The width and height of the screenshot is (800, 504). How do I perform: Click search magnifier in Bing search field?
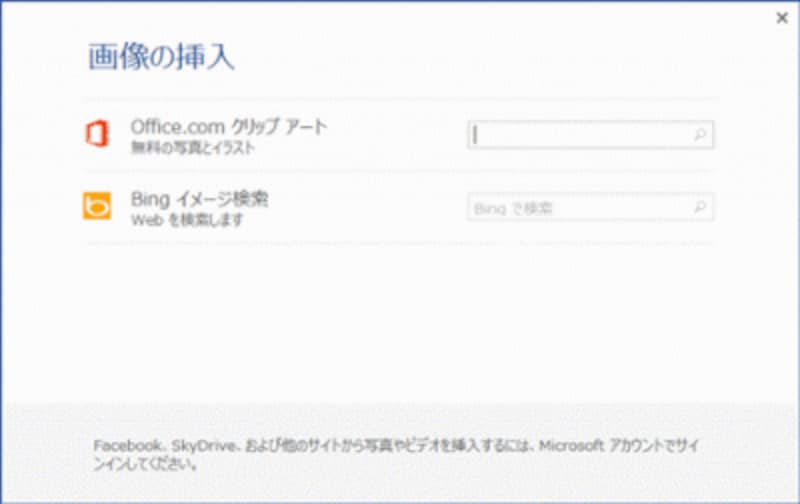click(x=701, y=207)
